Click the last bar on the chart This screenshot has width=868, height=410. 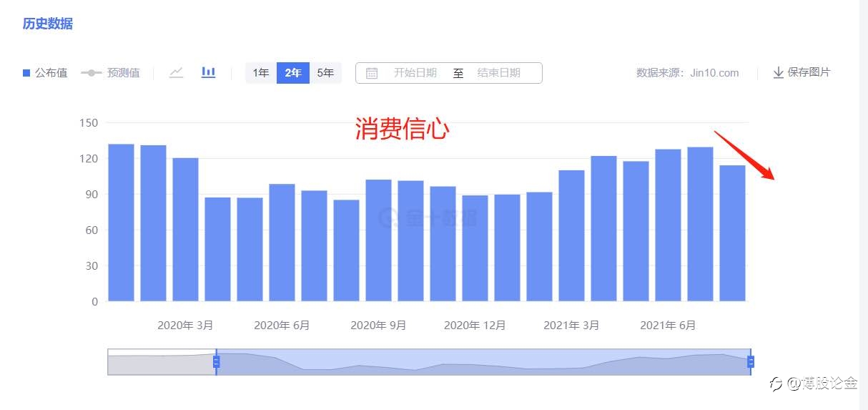coord(732,233)
